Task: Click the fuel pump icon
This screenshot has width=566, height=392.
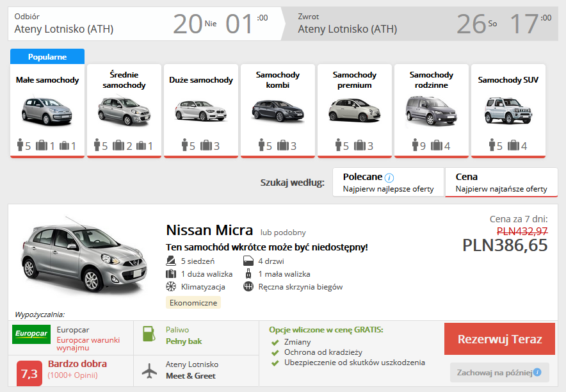Action: pyautogui.click(x=149, y=334)
